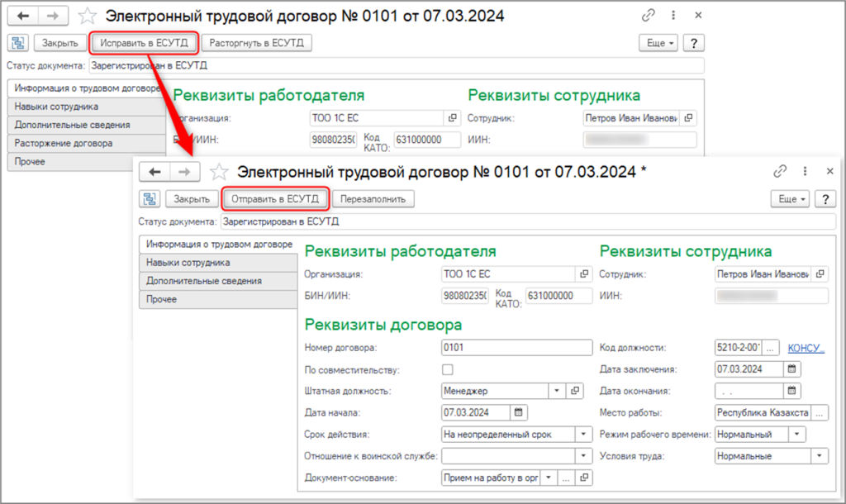
Task: Click favorite star in front window title
Action: coord(219,172)
